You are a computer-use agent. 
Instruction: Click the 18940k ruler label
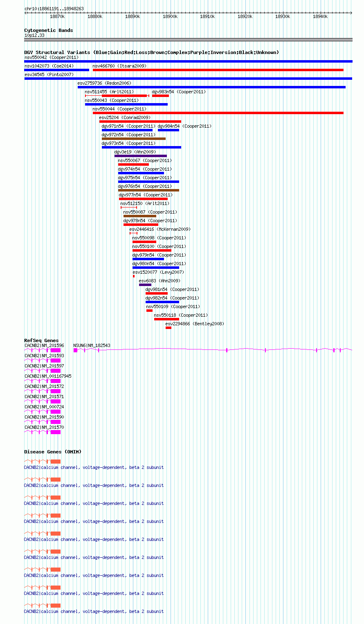320,16
